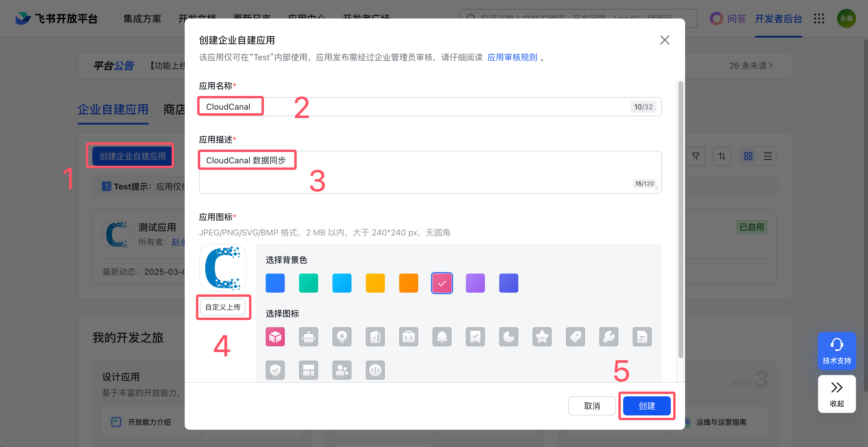Screen dimensions: 868x447
Task: Select the blue background color swatch
Action: pyautogui.click(x=275, y=283)
